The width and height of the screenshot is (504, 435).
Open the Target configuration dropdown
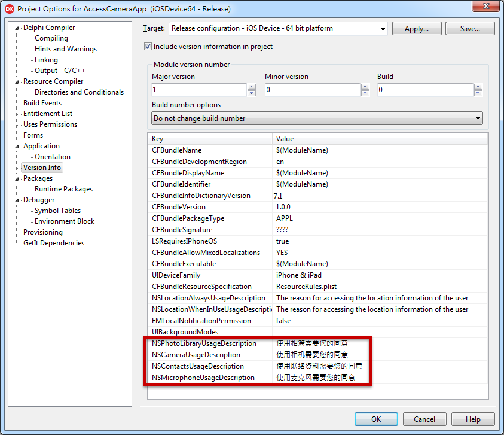pyautogui.click(x=383, y=29)
